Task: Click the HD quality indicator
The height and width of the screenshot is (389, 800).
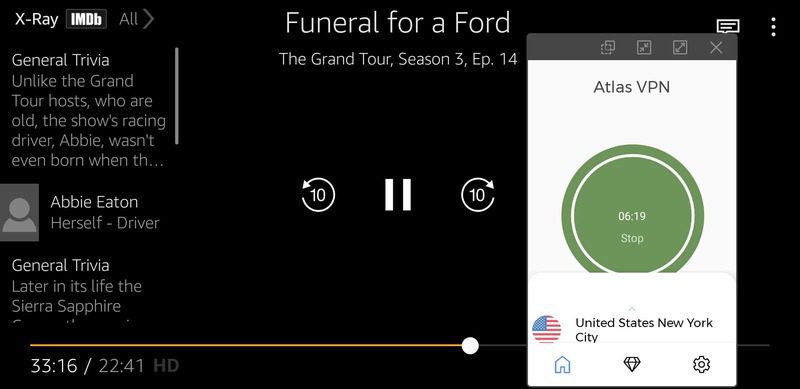Action: [166, 366]
